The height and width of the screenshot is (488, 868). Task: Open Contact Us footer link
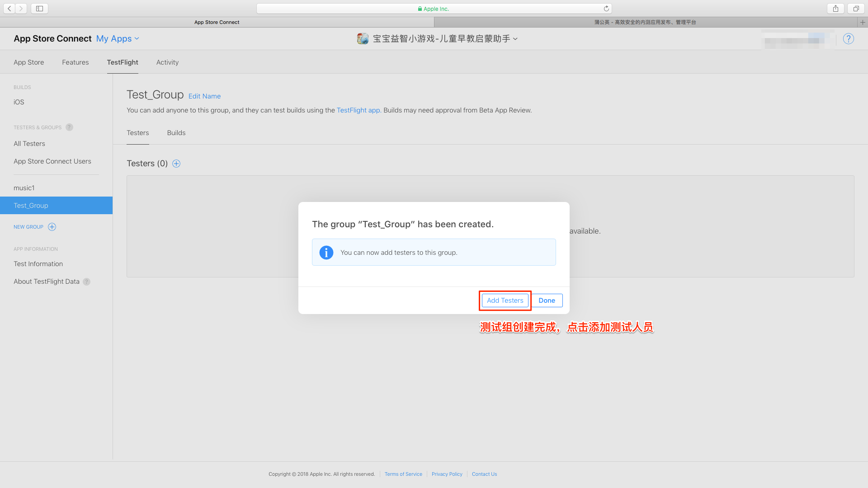point(484,474)
